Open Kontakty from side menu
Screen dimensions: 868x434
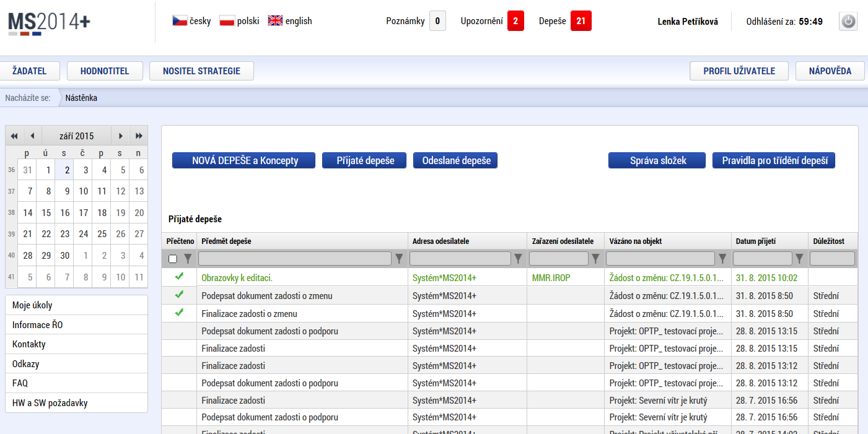click(x=77, y=344)
